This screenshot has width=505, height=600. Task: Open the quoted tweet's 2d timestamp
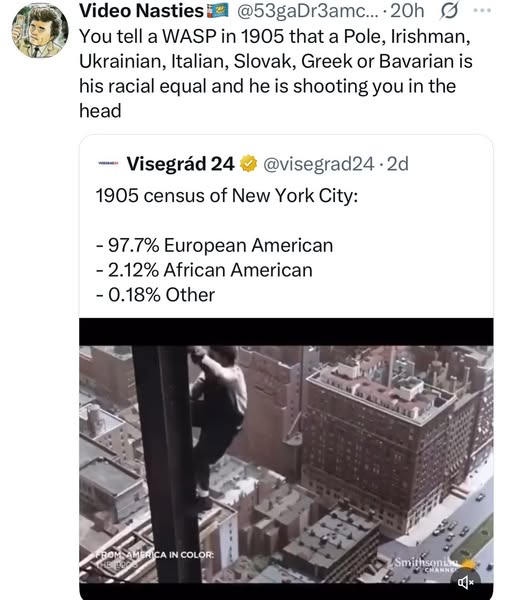(398, 164)
